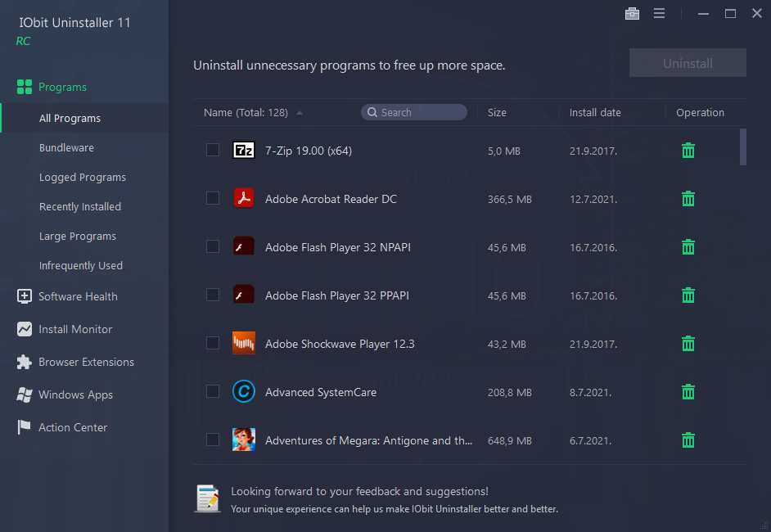Click the program list scrollbar thumb
The height and width of the screenshot is (532, 771).
(x=743, y=147)
